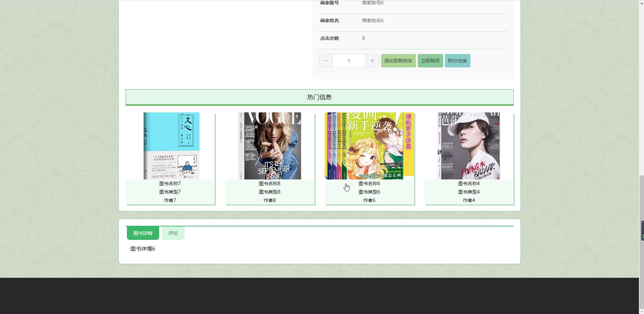
Task: Switch to the 评论 tab
Action: (173, 233)
